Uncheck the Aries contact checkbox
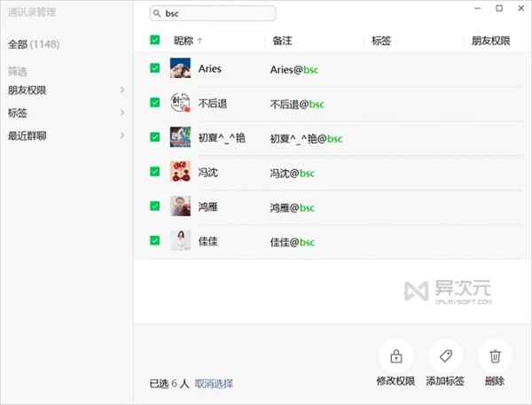Viewport: 532px width, 405px height. [154, 68]
